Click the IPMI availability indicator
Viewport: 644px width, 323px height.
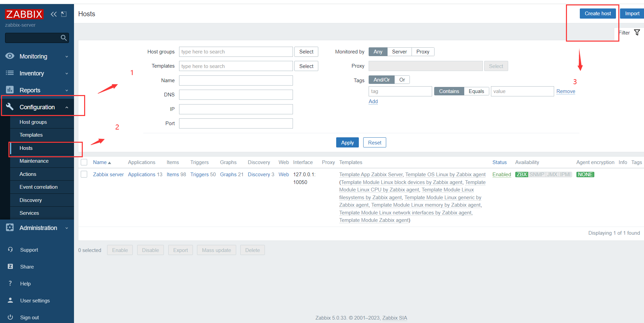pyautogui.click(x=565, y=175)
